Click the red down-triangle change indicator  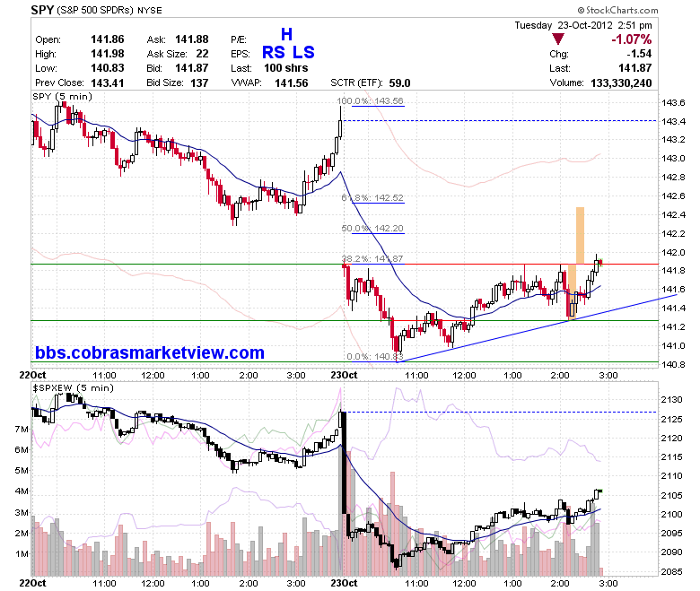tap(558, 39)
